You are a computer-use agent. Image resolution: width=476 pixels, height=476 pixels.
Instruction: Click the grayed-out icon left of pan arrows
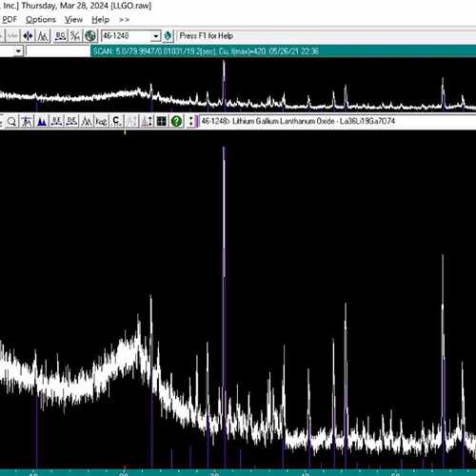pyautogui.click(x=13, y=36)
